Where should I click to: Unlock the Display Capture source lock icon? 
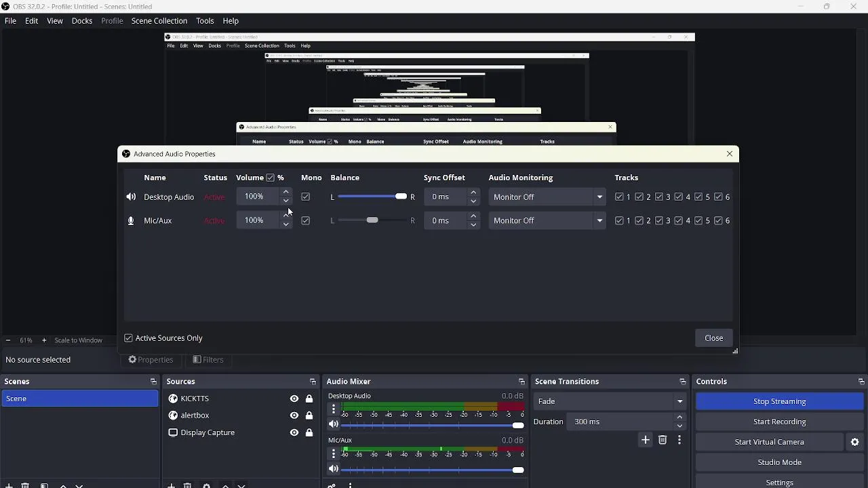(x=309, y=432)
